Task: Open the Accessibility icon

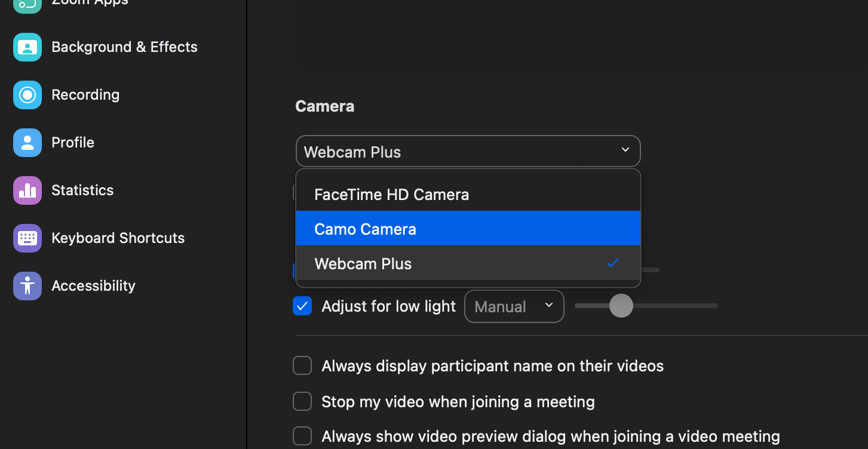Action: click(x=27, y=286)
